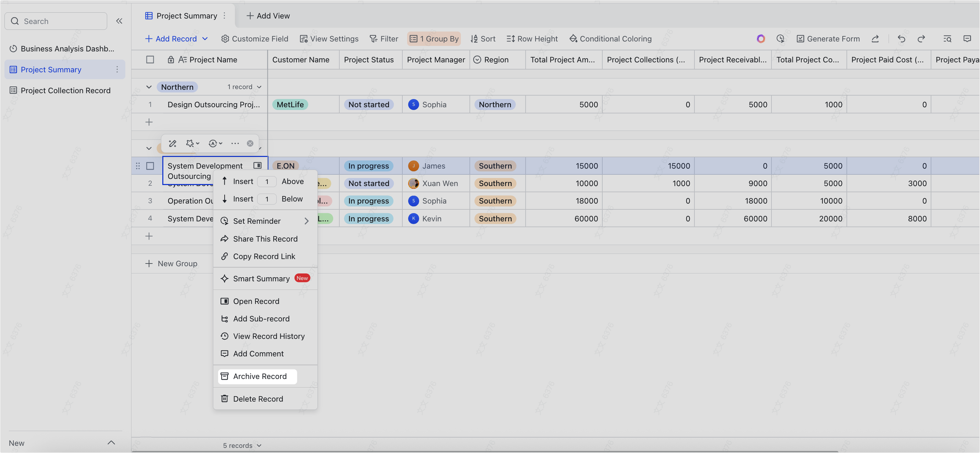This screenshot has height=453, width=980.
Task: Click the MetLife colored customer tag
Action: (x=290, y=105)
